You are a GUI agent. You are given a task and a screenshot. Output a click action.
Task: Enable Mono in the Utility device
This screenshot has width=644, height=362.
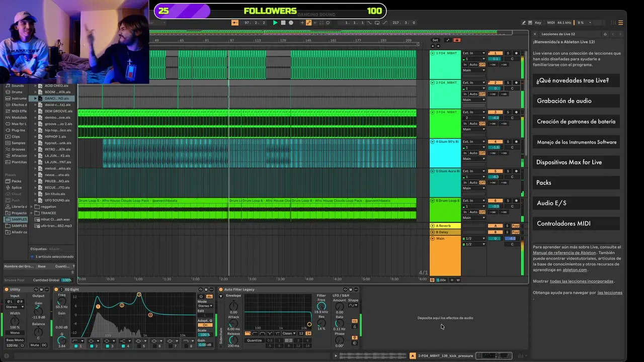click(x=15, y=333)
